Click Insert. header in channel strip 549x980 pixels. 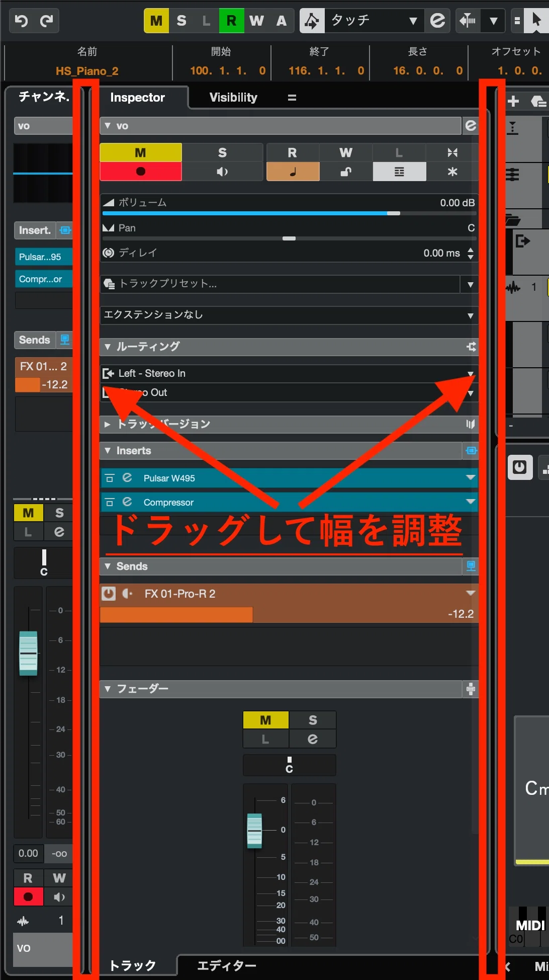[x=35, y=230]
